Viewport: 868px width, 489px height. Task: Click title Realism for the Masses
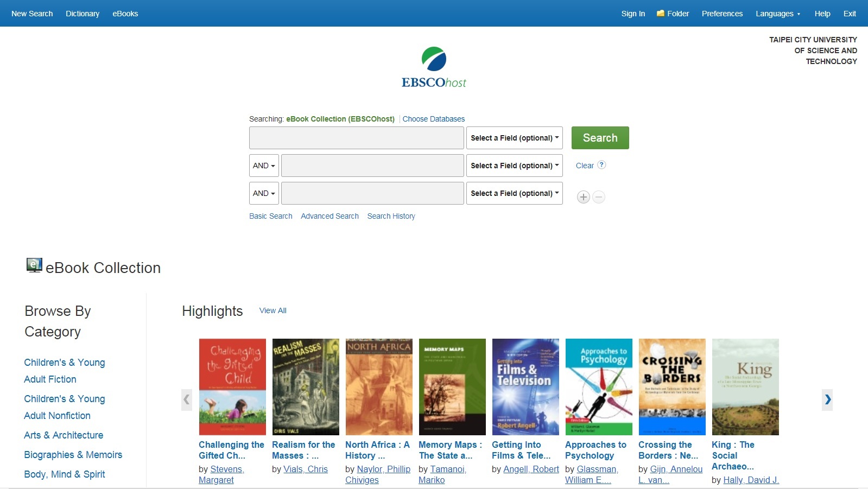pos(303,450)
